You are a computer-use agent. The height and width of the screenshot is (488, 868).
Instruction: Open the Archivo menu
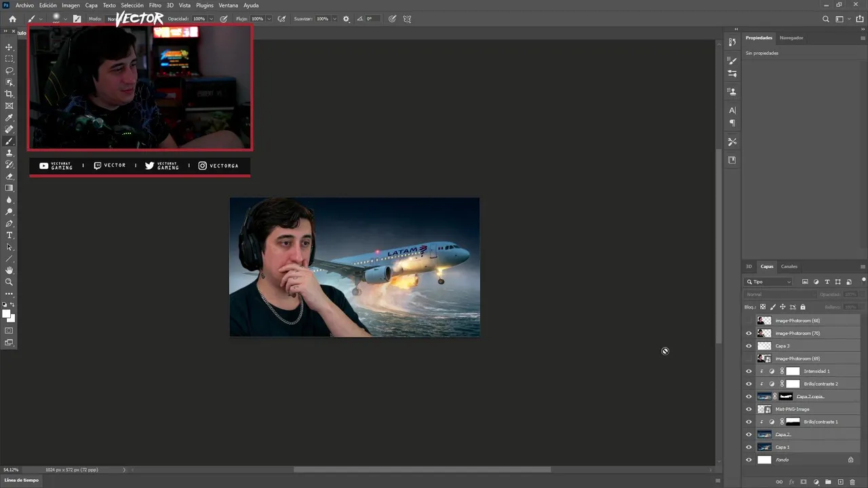[x=24, y=5]
